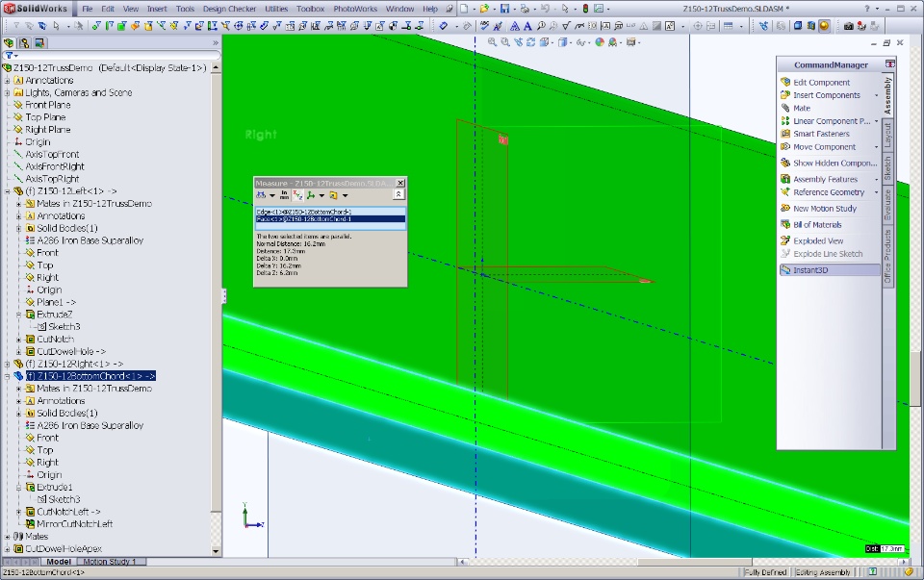Click the Move Component button
The height and width of the screenshot is (580, 924).
[x=824, y=147]
